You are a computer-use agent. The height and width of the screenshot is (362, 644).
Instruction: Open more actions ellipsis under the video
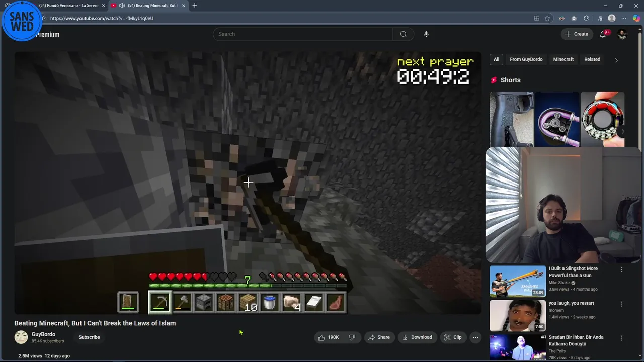click(x=475, y=337)
